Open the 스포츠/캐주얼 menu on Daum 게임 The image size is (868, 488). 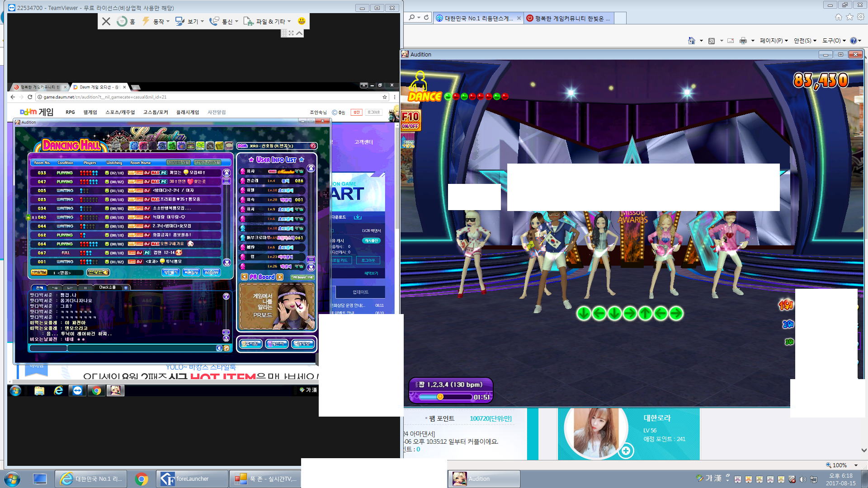pos(120,112)
